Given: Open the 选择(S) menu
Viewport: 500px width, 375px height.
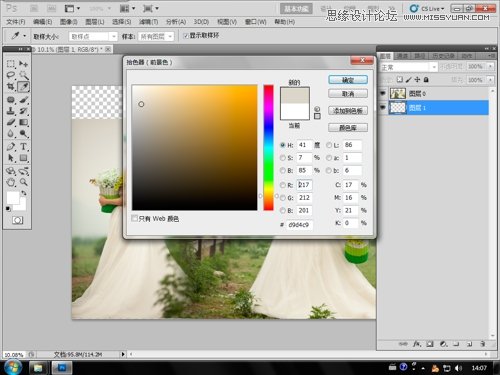Looking at the screenshot, I should tap(121, 22).
